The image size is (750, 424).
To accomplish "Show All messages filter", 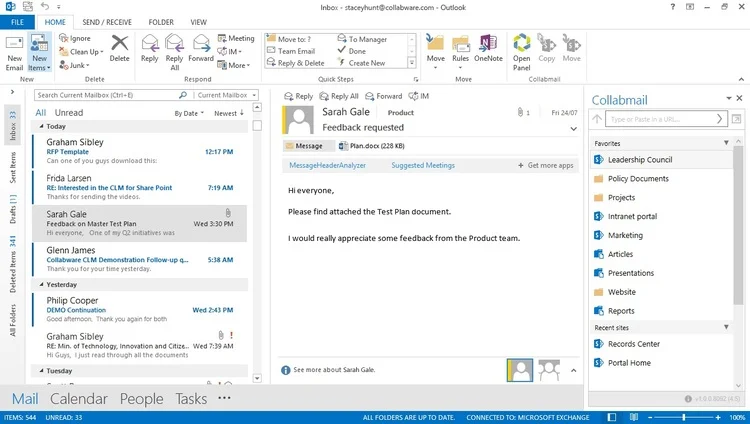I will [41, 112].
